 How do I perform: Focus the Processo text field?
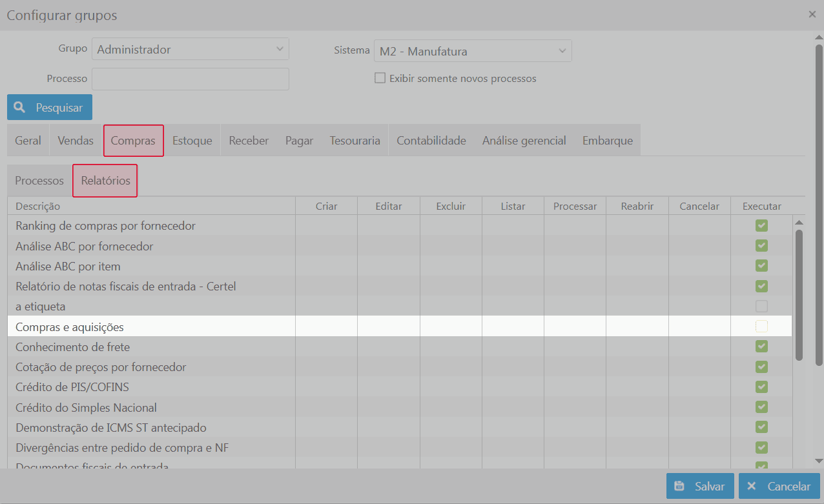191,79
